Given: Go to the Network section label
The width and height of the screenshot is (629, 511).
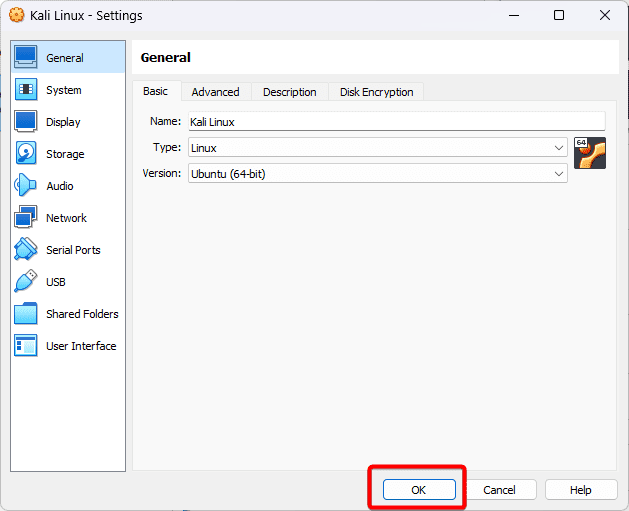Looking at the screenshot, I should 66,218.
